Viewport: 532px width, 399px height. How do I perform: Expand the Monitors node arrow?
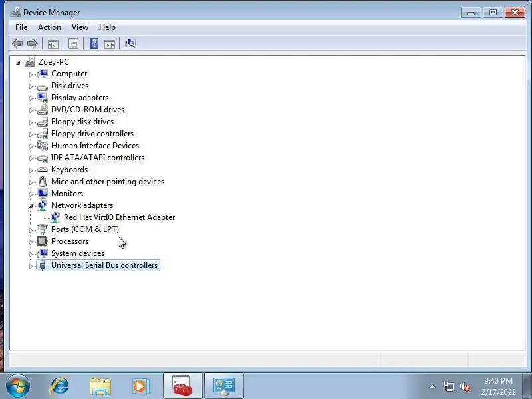click(31, 194)
